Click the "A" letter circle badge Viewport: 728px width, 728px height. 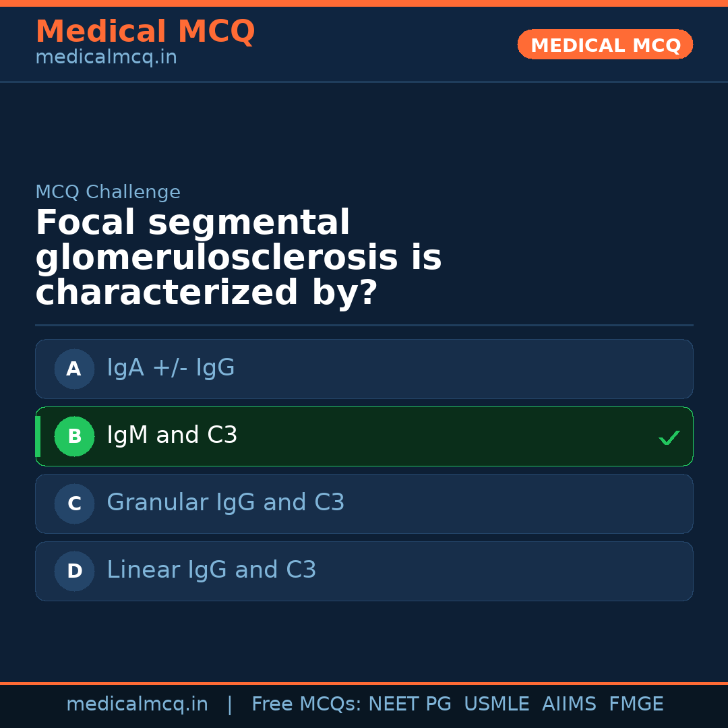tap(74, 369)
